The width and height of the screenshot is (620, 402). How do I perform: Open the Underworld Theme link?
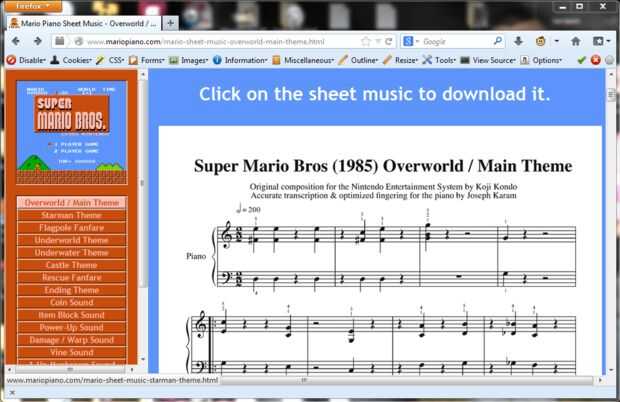72,240
